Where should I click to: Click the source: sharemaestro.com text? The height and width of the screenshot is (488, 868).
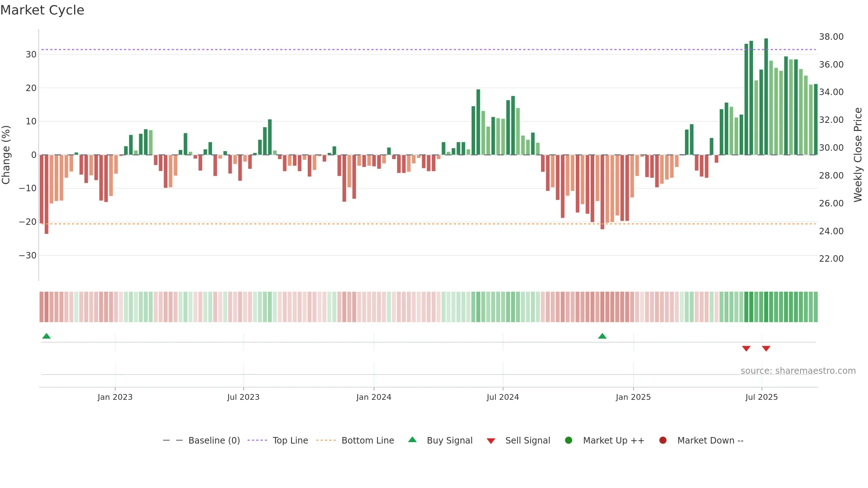pyautogui.click(x=798, y=371)
